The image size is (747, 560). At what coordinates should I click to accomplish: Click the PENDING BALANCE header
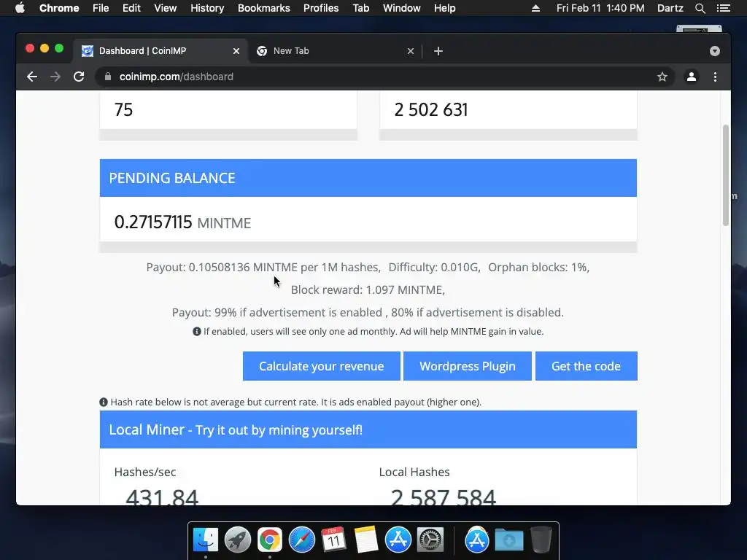[x=368, y=178]
